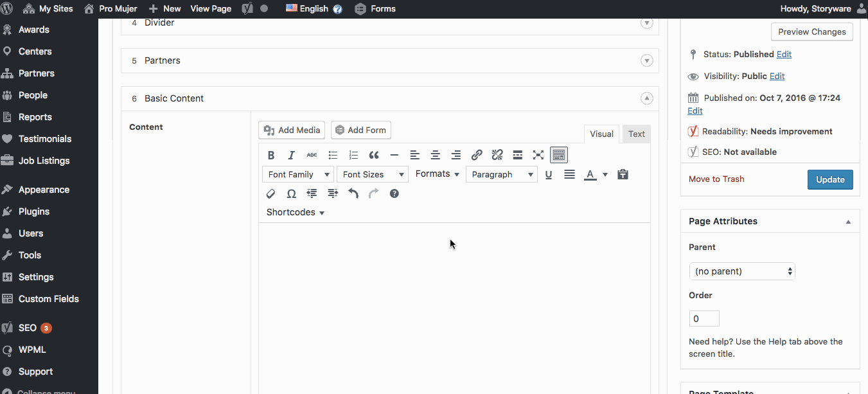Insert special character omega icon
Image resolution: width=868 pixels, height=394 pixels.
point(291,193)
